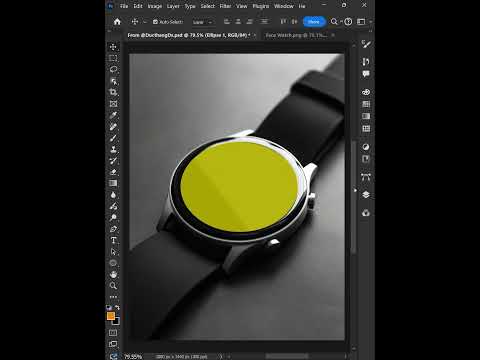
Task: Open orange foreground color picker
Action: pyautogui.click(x=111, y=316)
